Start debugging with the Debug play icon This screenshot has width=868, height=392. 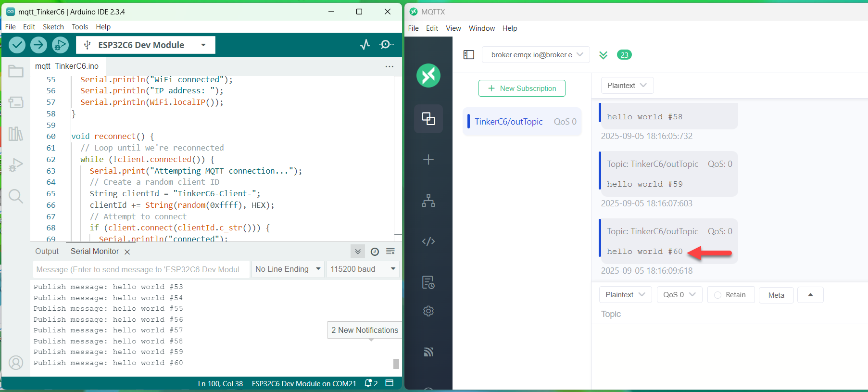pyautogui.click(x=60, y=45)
